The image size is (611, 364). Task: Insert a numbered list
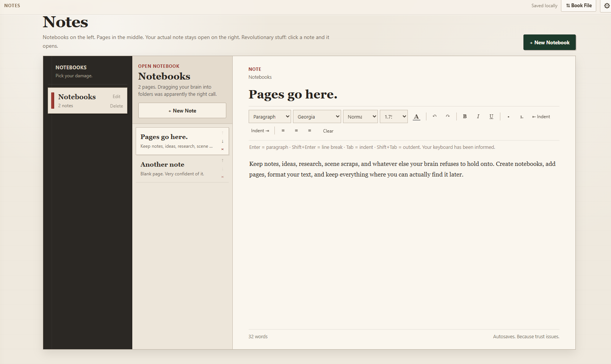point(522,117)
